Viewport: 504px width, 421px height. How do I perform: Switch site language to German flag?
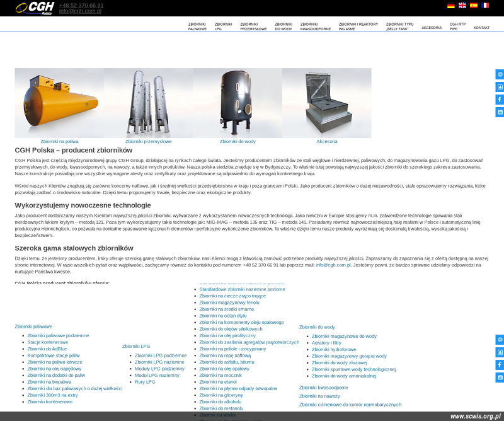point(451,6)
